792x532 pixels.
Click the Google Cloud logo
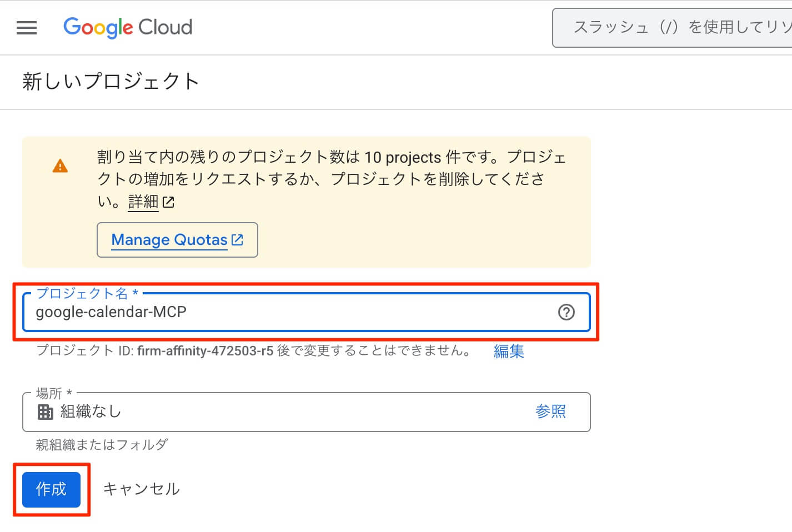tap(128, 27)
